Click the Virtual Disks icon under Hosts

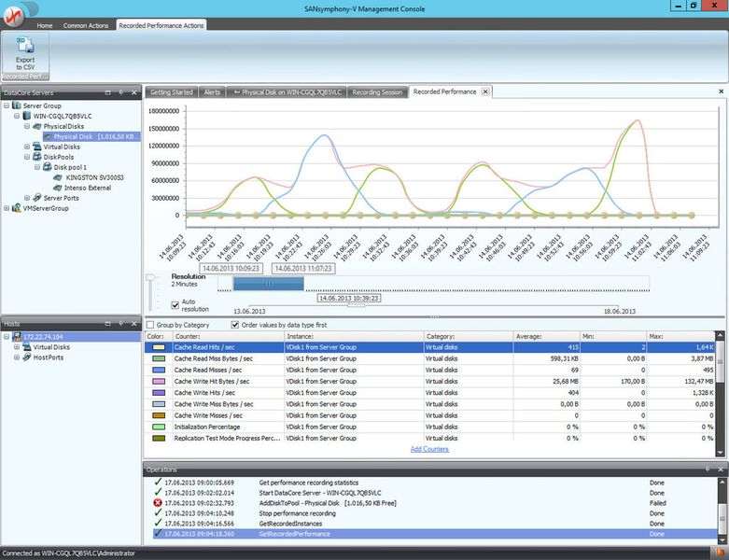pyautogui.click(x=27, y=346)
